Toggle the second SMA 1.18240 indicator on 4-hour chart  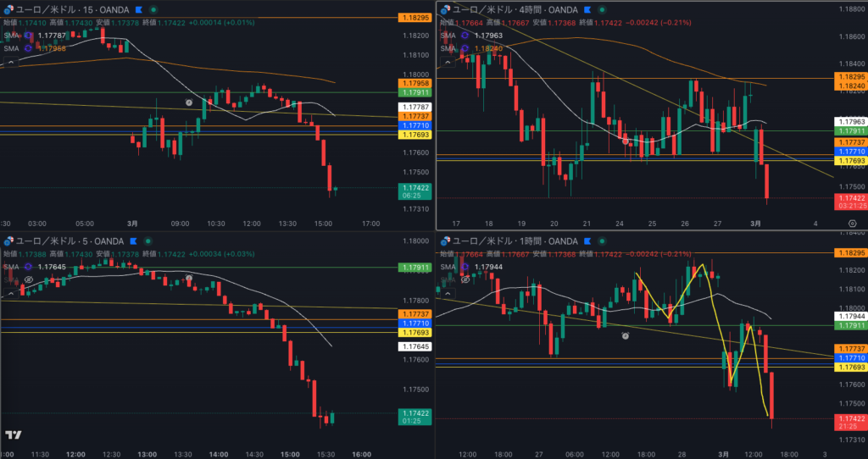click(465, 49)
